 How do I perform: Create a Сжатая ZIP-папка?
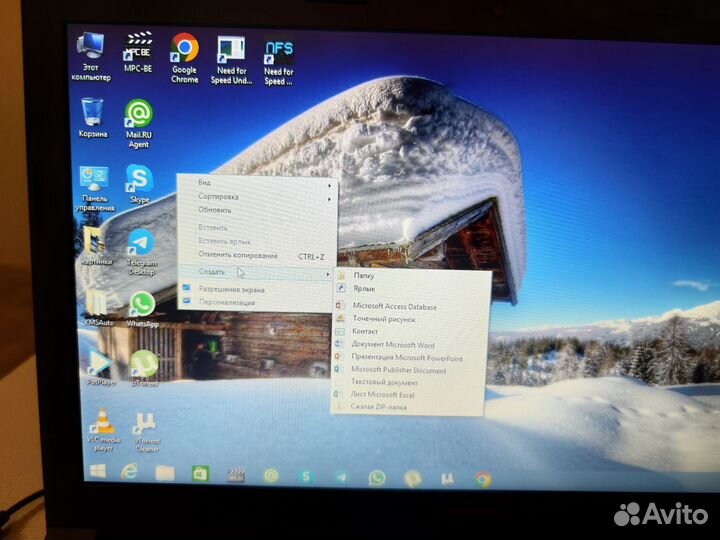pos(408,407)
